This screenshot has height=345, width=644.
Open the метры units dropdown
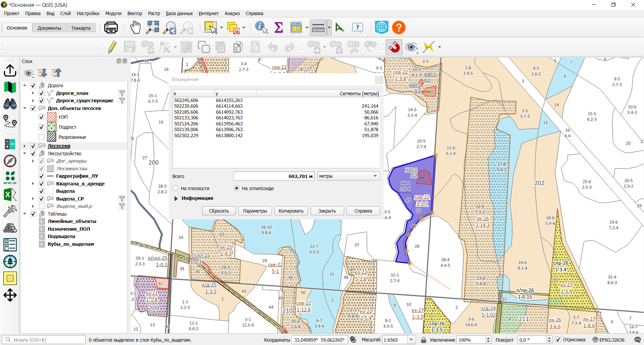[348, 176]
